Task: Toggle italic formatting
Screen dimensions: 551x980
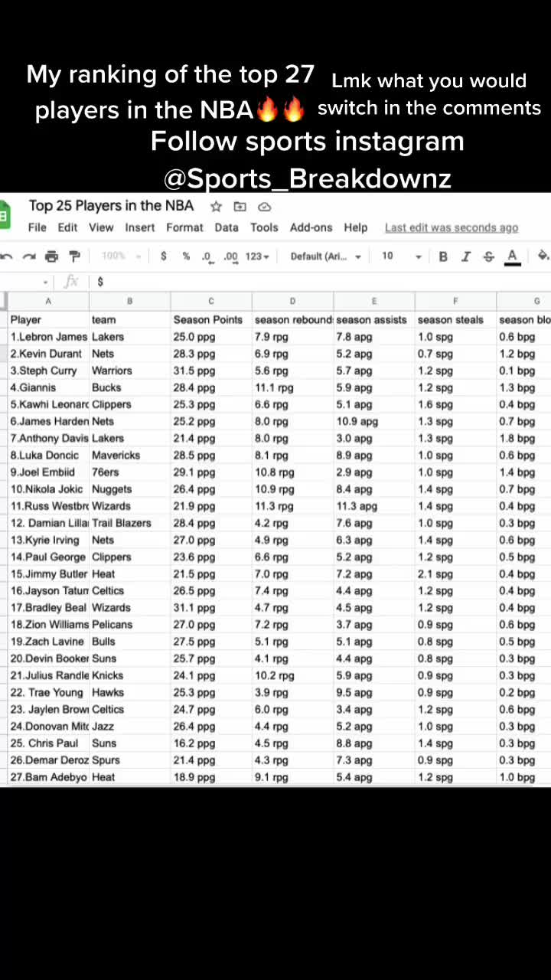Action: (x=465, y=256)
